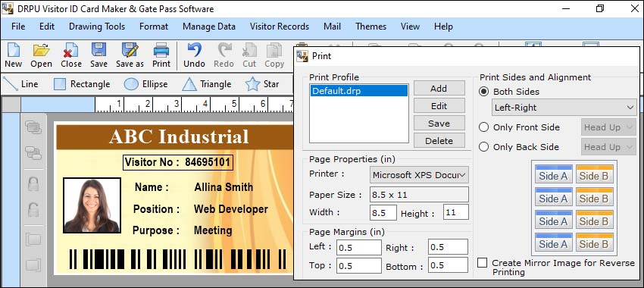This screenshot has width=644, height=288.
Task: Open a file with the Open icon
Action: click(41, 55)
